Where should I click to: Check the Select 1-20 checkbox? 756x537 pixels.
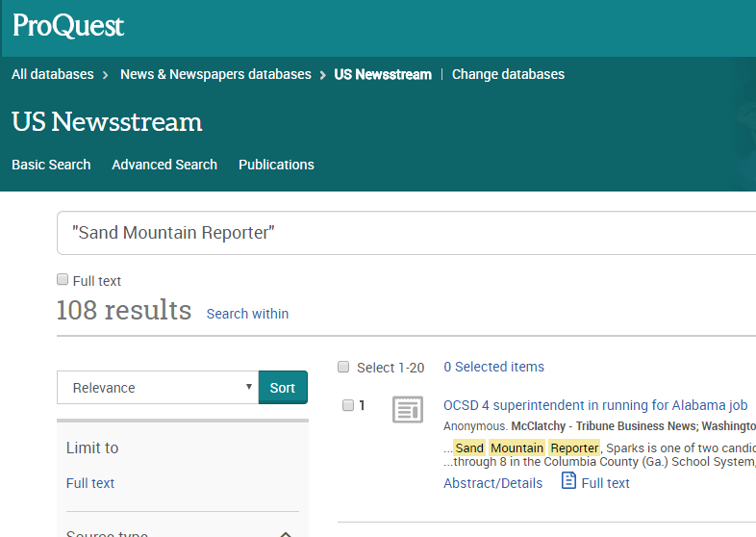tap(343, 367)
